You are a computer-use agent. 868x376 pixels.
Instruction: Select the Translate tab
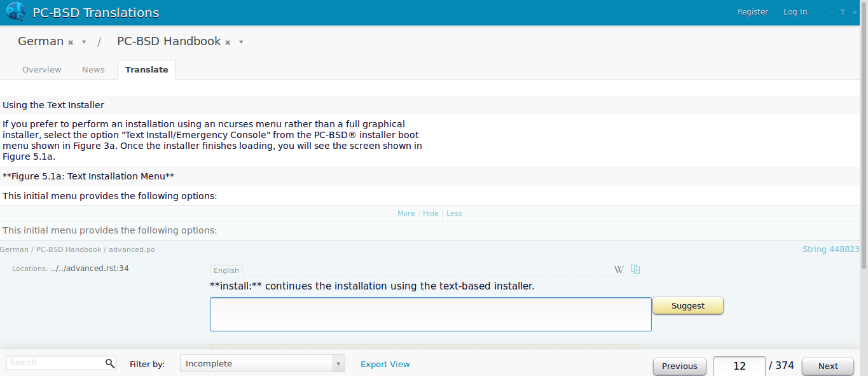[147, 70]
